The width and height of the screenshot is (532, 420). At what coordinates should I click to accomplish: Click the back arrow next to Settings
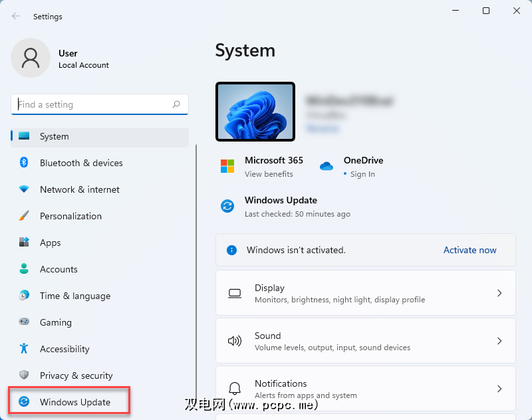(x=15, y=16)
